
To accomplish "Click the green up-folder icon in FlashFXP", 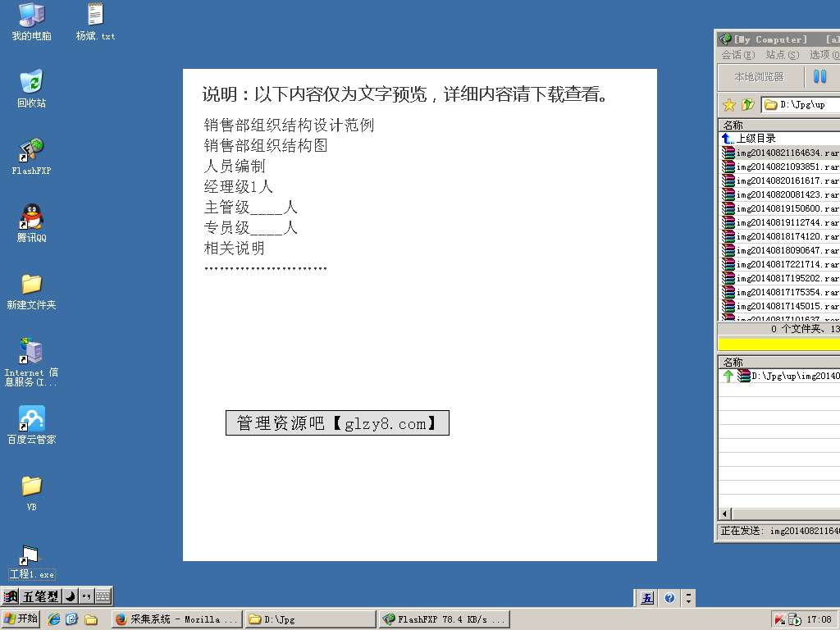I will 748,104.
